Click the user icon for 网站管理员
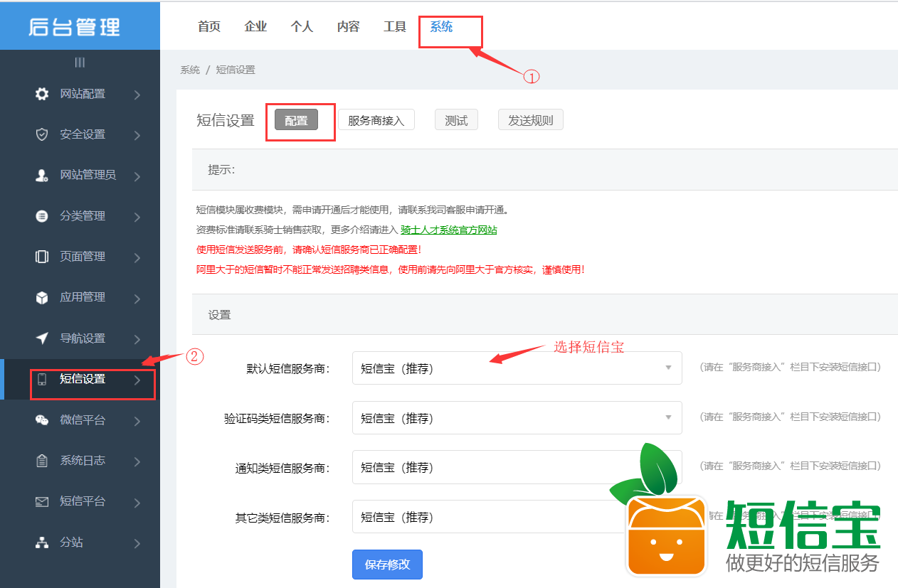This screenshot has width=898, height=588. tap(42, 176)
